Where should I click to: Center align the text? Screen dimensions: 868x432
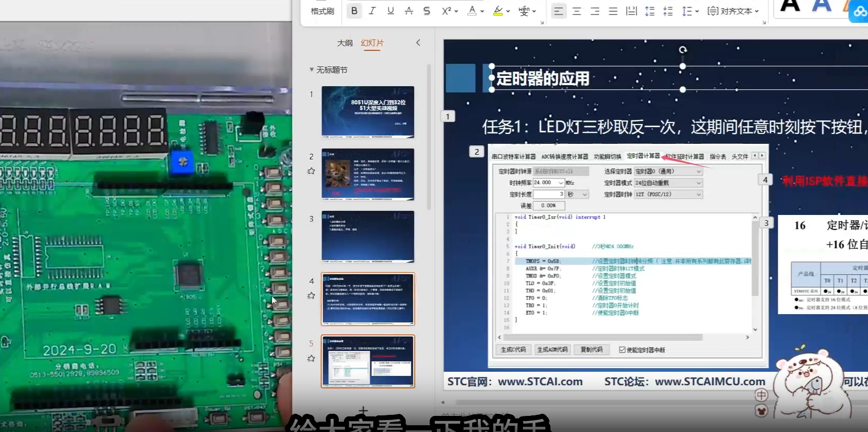click(576, 11)
